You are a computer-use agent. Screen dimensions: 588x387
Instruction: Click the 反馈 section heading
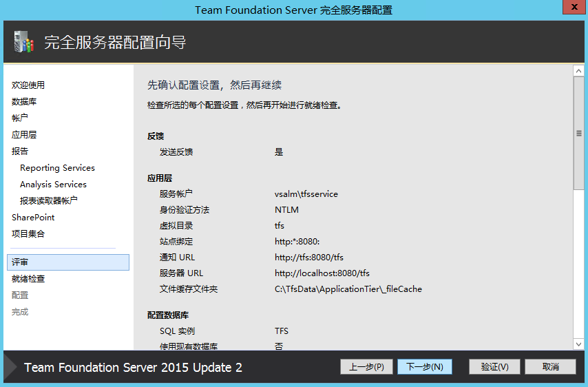pyautogui.click(x=156, y=136)
